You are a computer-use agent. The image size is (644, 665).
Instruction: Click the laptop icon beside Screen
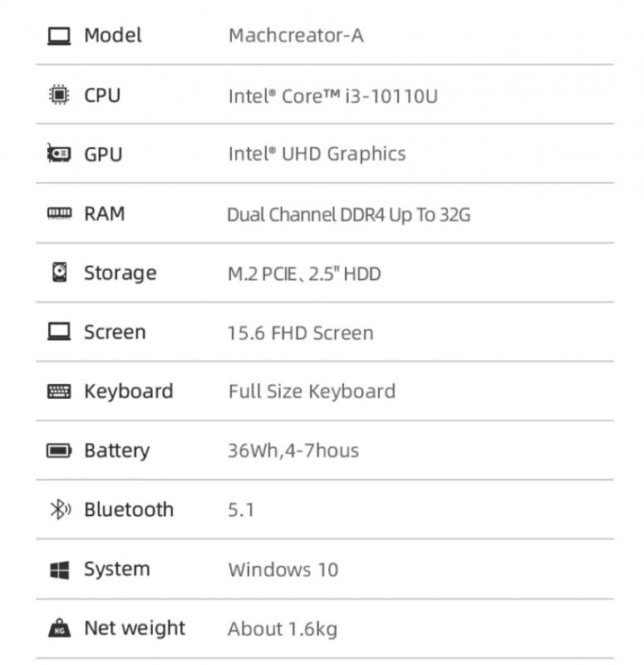[x=59, y=332]
